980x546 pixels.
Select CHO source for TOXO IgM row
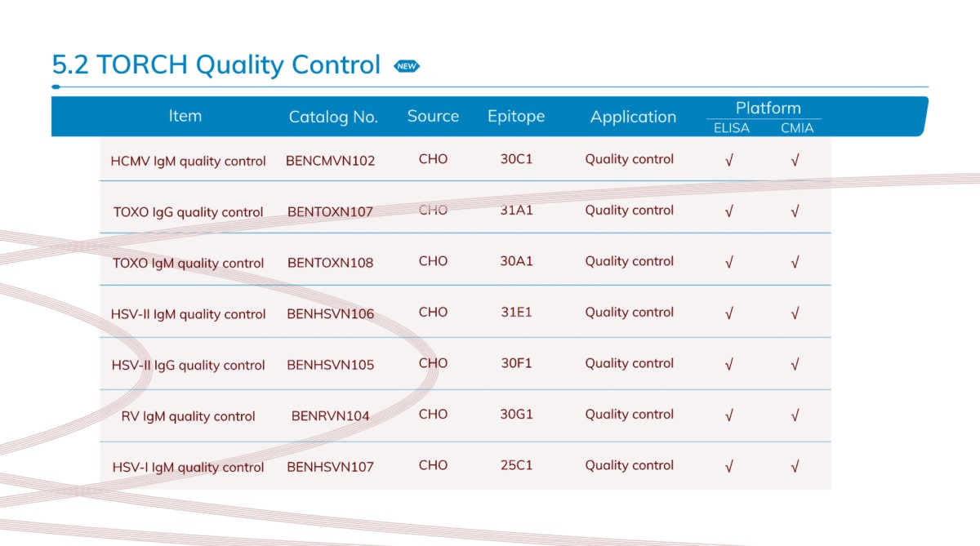(x=433, y=261)
